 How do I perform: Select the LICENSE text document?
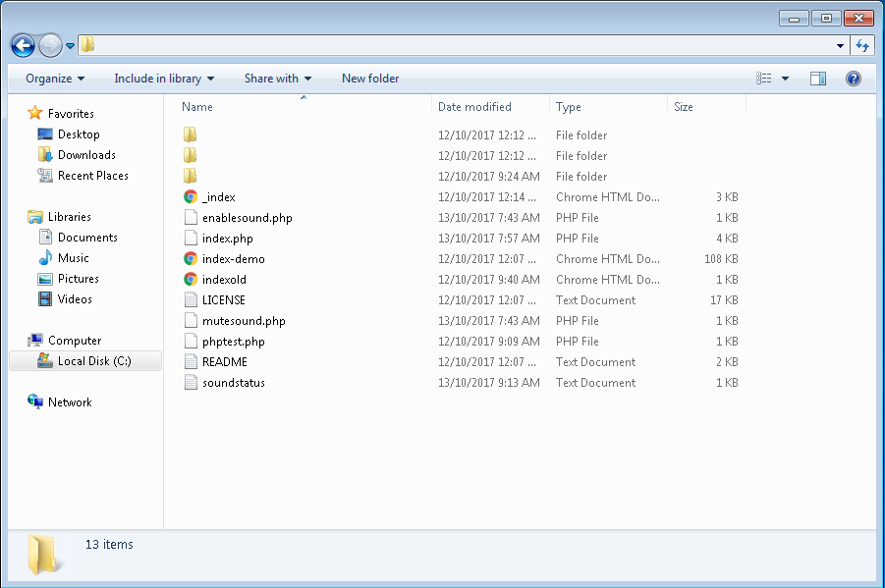tap(223, 299)
